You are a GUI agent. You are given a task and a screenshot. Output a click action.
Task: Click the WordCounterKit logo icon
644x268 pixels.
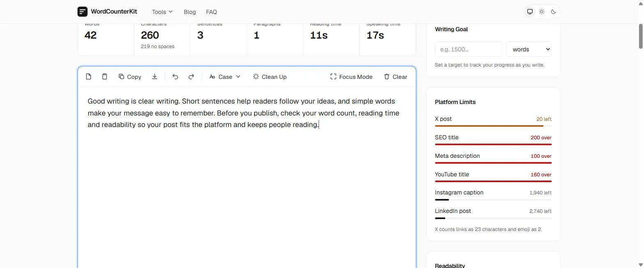click(x=83, y=12)
